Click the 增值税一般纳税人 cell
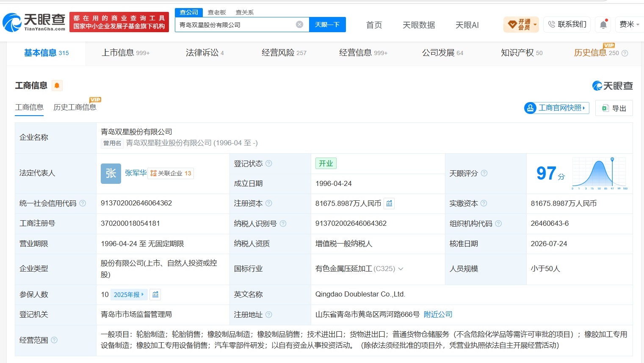644x363 pixels. click(344, 244)
